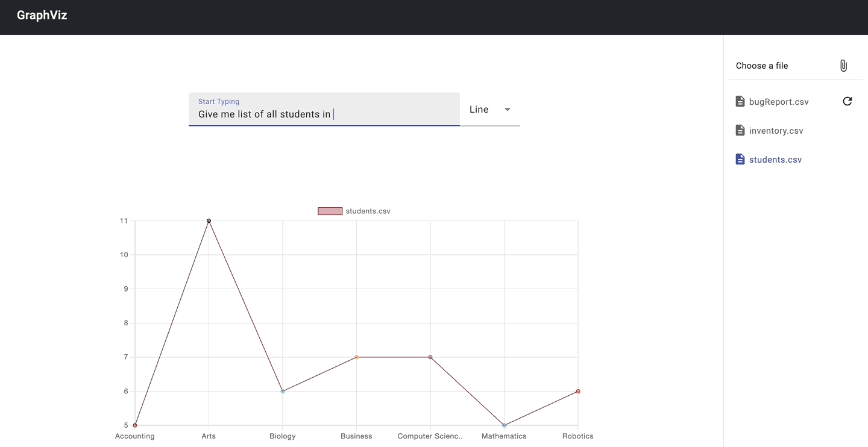Click the Arts data point at 11

click(209, 220)
